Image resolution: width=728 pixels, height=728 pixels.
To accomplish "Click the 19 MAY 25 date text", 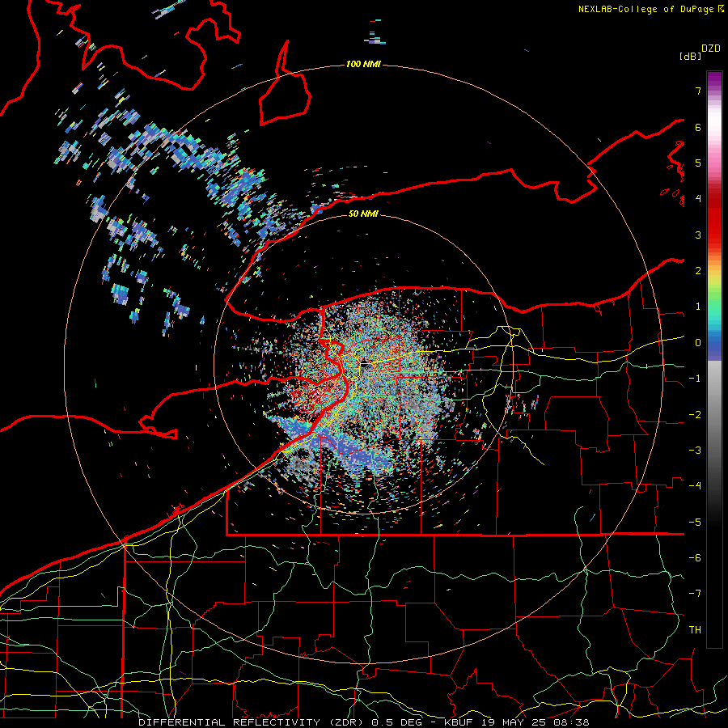I will click(x=513, y=722).
